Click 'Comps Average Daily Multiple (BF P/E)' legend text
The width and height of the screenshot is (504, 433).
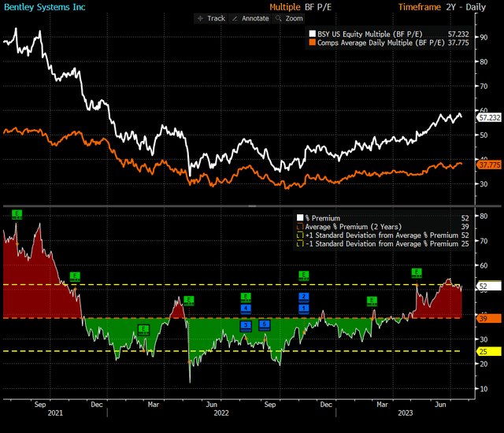[x=381, y=43]
